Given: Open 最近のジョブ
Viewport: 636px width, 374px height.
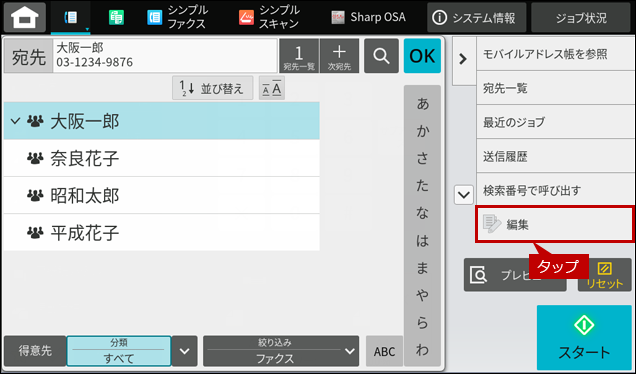Looking at the screenshot, I should pyautogui.click(x=555, y=122).
